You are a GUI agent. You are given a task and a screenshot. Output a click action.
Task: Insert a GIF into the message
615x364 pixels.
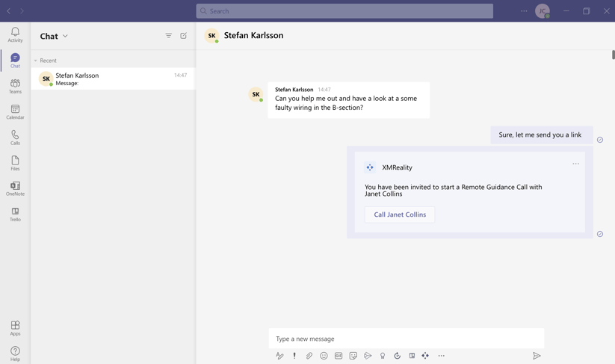click(339, 356)
